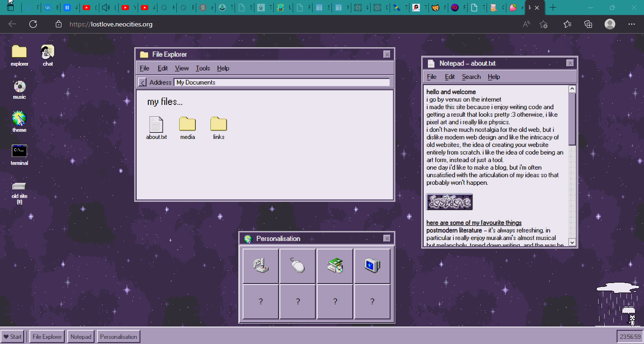Screen dimensions: 644x344
Task: Click Notepad scrollbar down arrow
Action: click(572, 242)
